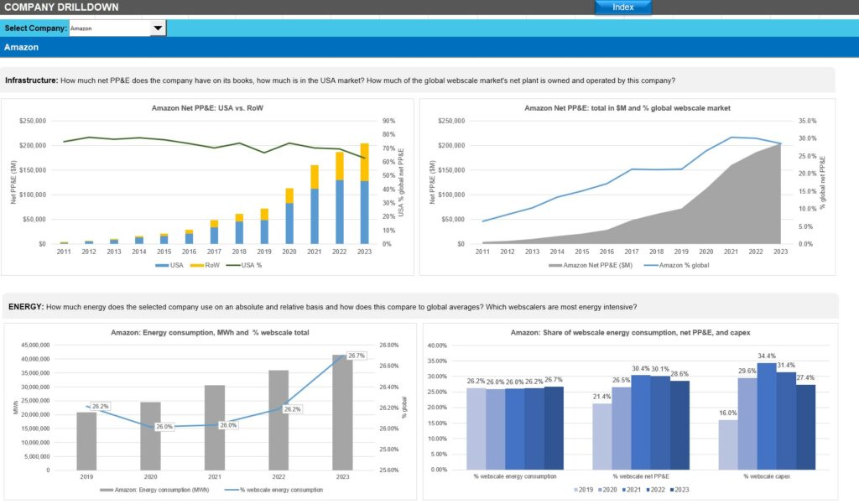Select the Amazon: Energy consumption (MWh) legend entry

tap(151, 490)
